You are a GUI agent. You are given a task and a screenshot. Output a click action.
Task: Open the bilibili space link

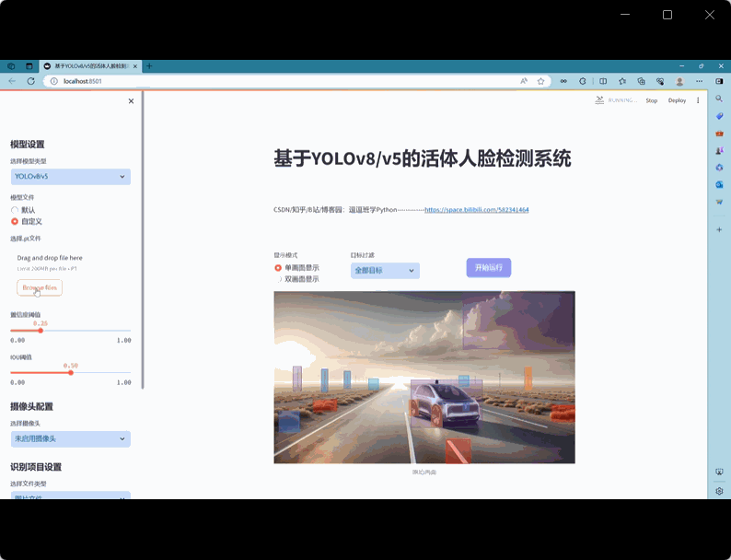click(x=477, y=210)
